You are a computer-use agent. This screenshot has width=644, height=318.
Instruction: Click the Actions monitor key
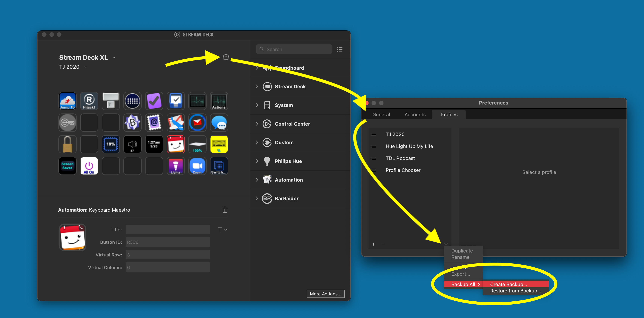tap(219, 101)
